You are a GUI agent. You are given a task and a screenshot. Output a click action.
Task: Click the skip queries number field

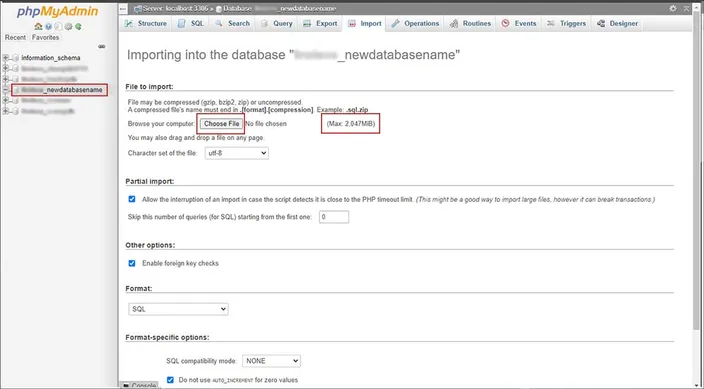click(x=334, y=217)
